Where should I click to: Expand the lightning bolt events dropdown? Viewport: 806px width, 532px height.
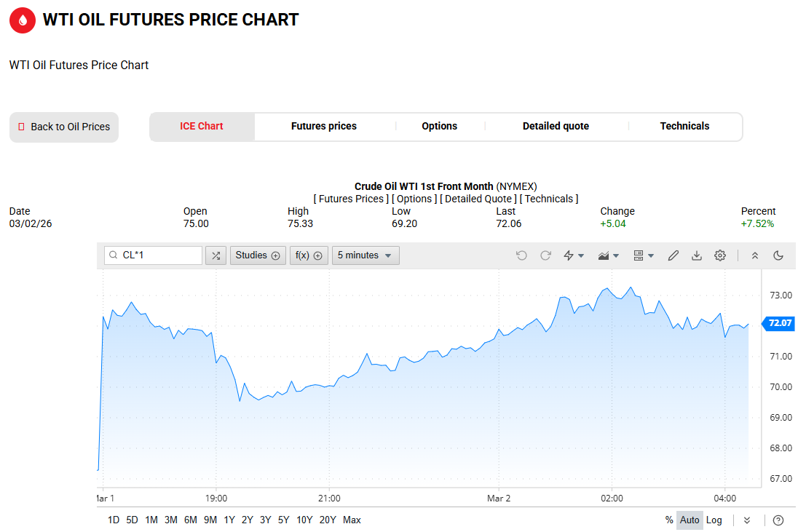[x=574, y=255]
